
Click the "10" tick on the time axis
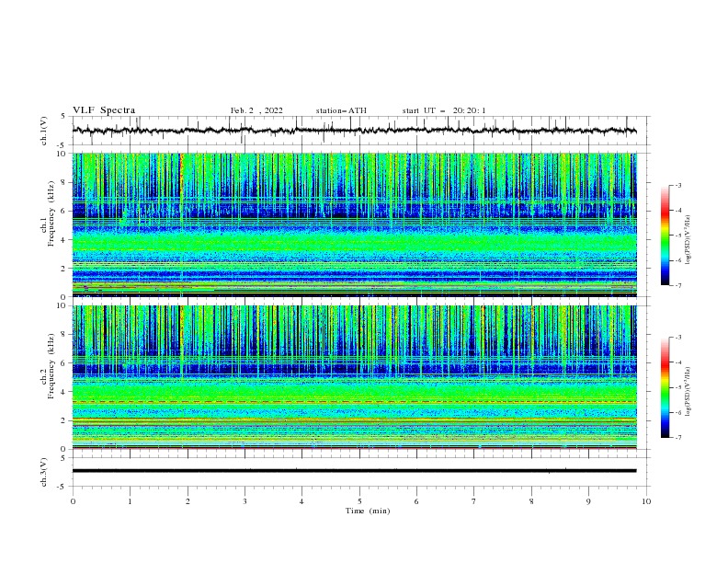[x=646, y=501]
